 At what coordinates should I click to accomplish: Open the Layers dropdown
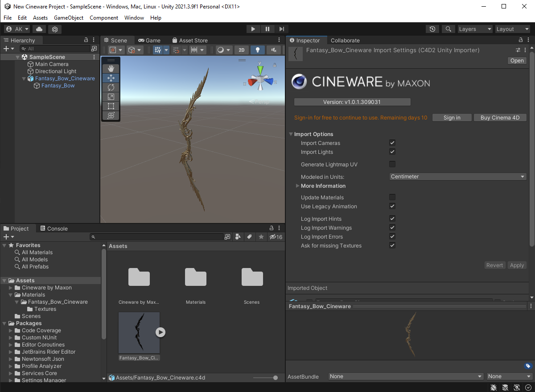475,29
